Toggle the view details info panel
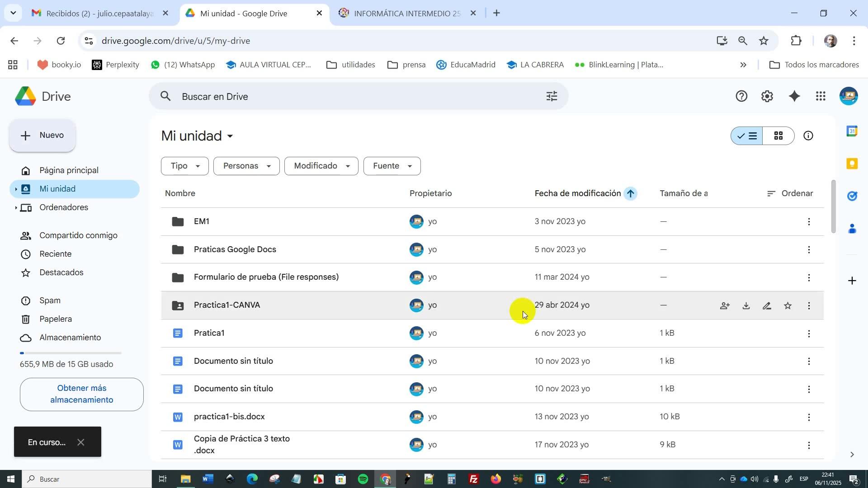 [808, 136]
